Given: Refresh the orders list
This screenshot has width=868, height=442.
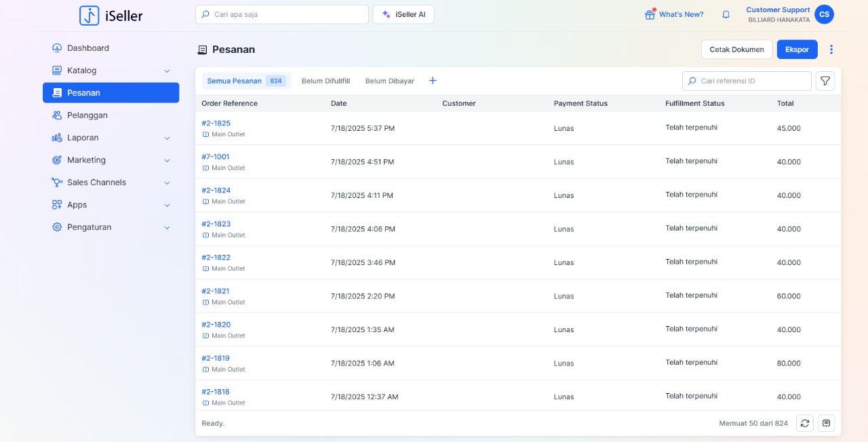Looking at the screenshot, I should 805,423.
